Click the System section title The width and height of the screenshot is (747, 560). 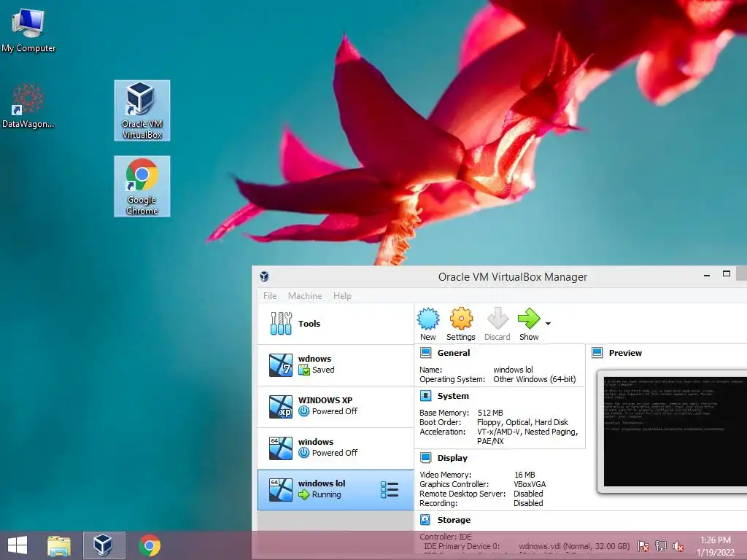point(453,396)
